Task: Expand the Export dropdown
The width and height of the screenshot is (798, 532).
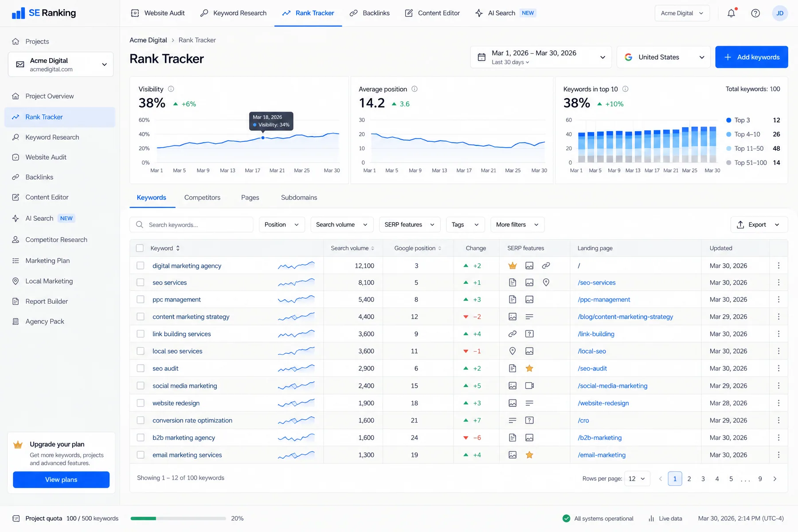Action: click(759, 225)
